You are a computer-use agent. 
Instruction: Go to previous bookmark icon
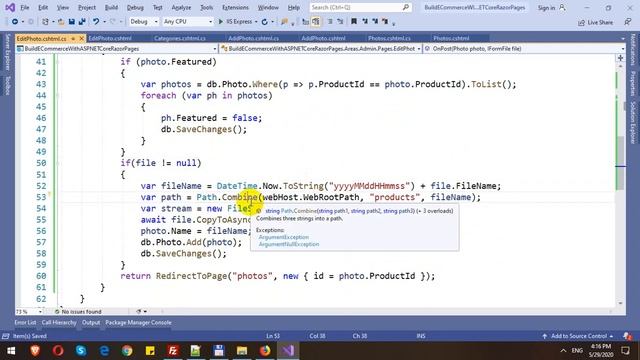[x=364, y=22]
